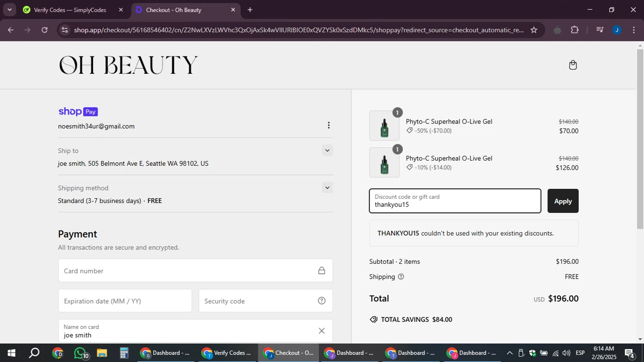The image size is (644, 362).
Task: Focus the Discount code or gift card field
Action: (x=455, y=201)
